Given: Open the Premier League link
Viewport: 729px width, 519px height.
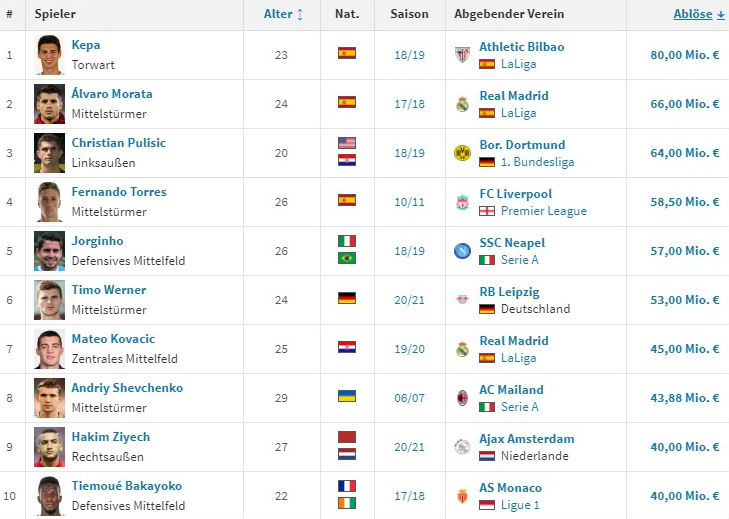Looking at the screenshot, I should click(x=543, y=211).
